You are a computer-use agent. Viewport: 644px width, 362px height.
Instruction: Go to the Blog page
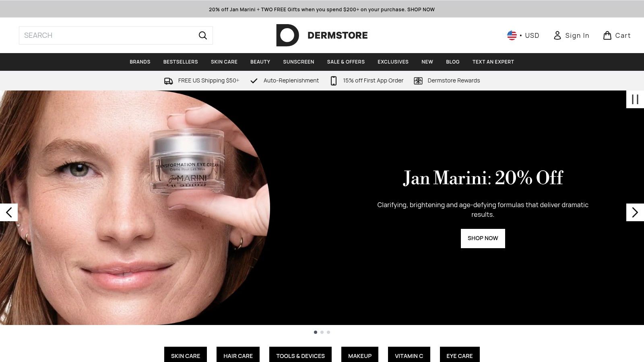[452, 62]
